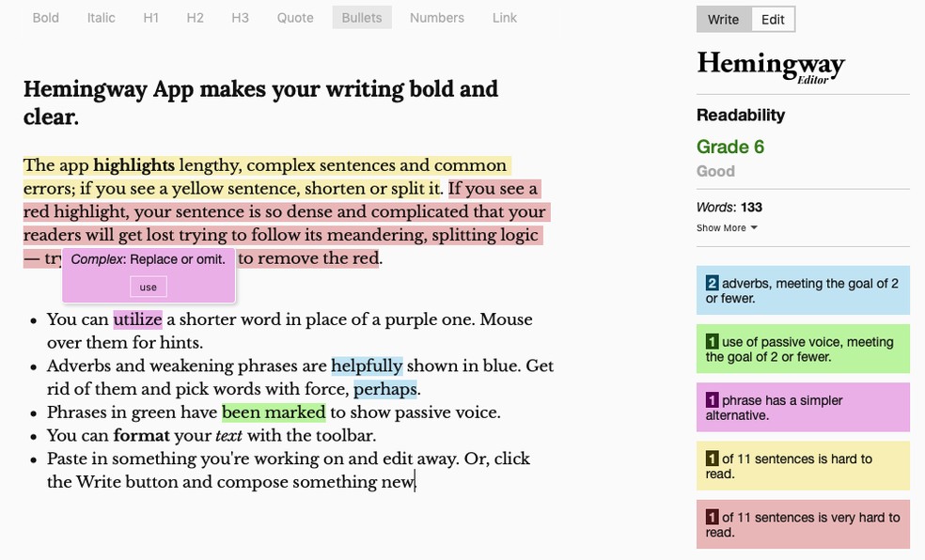The height and width of the screenshot is (560, 925).
Task: Select the purple simpler alternative card
Action: click(803, 408)
